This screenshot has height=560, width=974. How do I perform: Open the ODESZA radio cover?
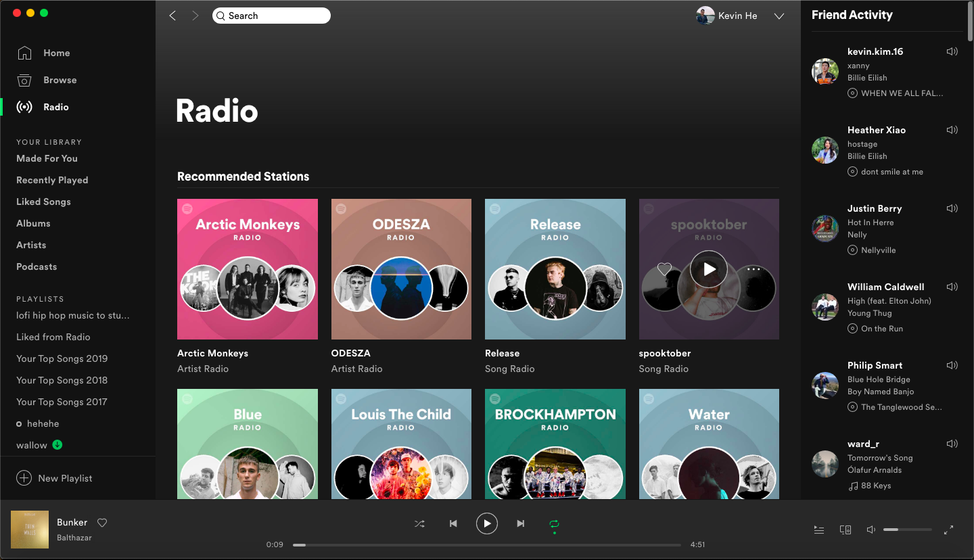(x=401, y=269)
